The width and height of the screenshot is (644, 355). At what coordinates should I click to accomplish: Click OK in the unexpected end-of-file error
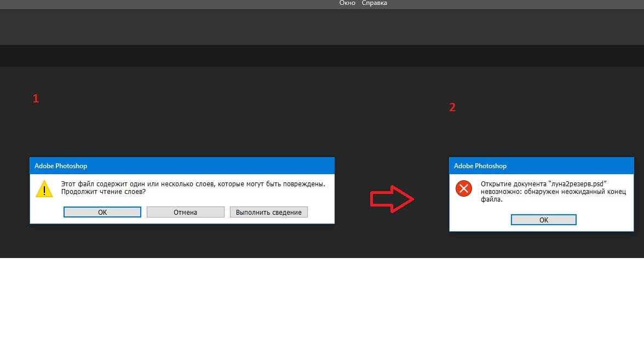click(x=543, y=220)
